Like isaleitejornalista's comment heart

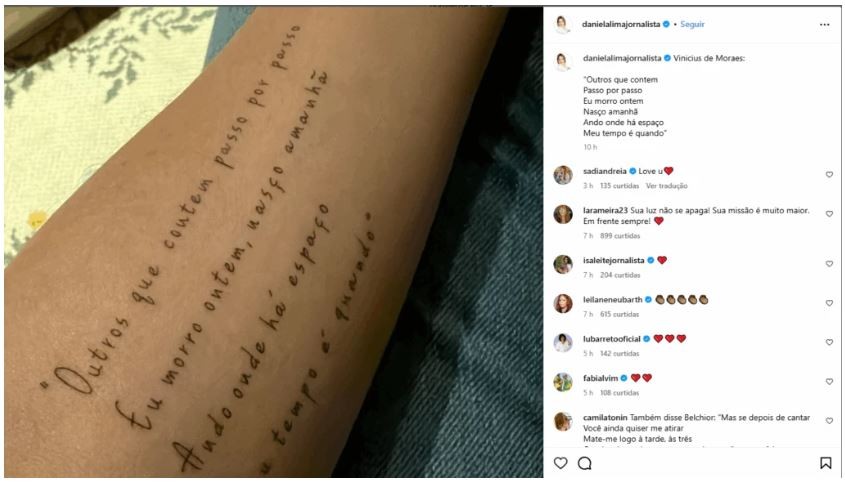829,264
